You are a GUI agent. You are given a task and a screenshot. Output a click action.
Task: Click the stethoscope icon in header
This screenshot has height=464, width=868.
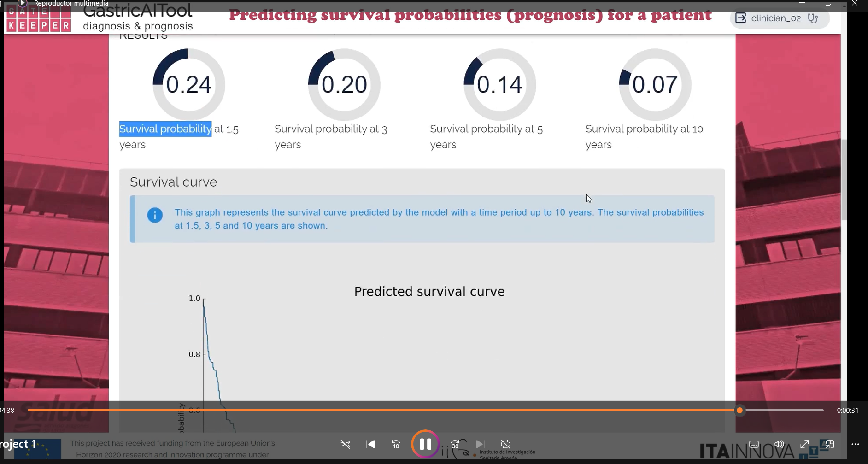pos(813,18)
